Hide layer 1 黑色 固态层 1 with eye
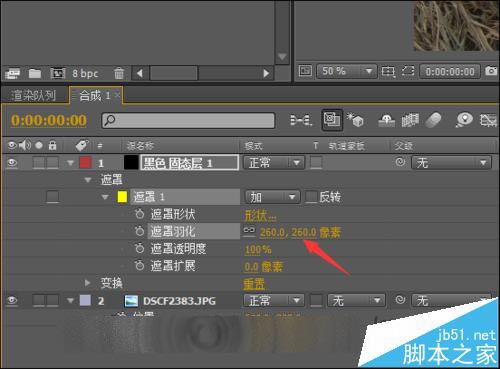The width and height of the screenshot is (500, 369). click(x=12, y=163)
